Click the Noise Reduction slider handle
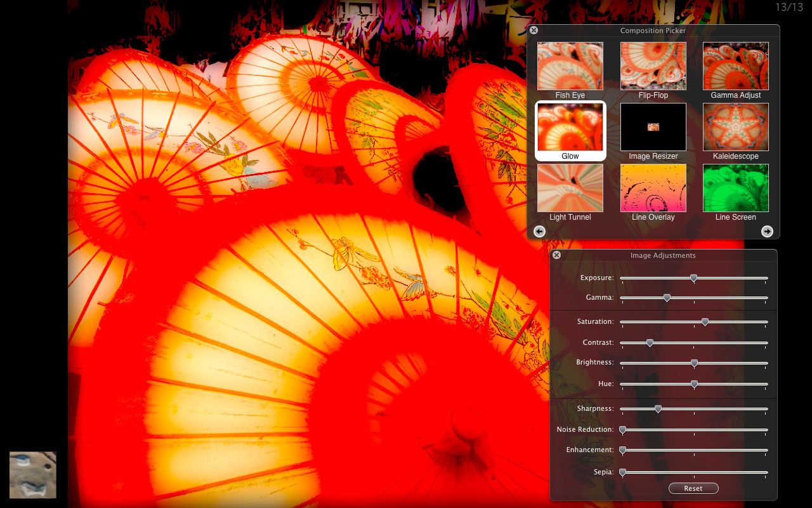This screenshot has height=508, width=812. 622,430
